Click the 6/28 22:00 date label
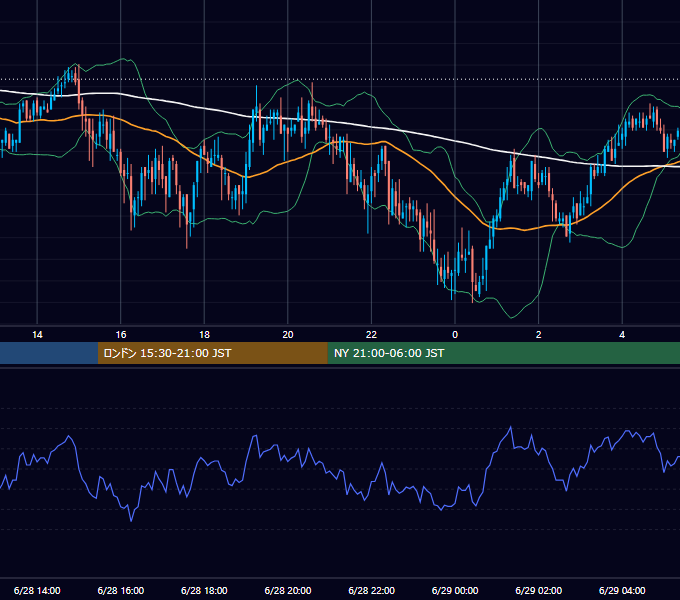The width and height of the screenshot is (680, 600). 372,590
